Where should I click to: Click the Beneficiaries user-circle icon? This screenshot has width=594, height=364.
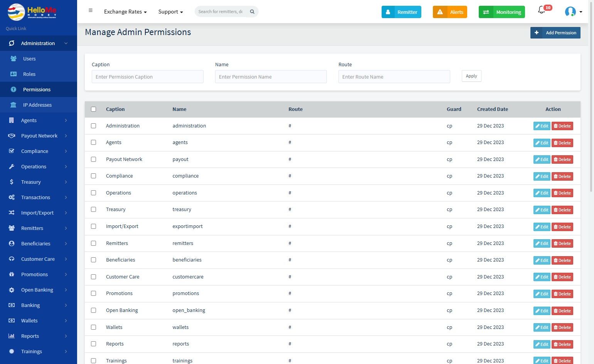coord(12,243)
